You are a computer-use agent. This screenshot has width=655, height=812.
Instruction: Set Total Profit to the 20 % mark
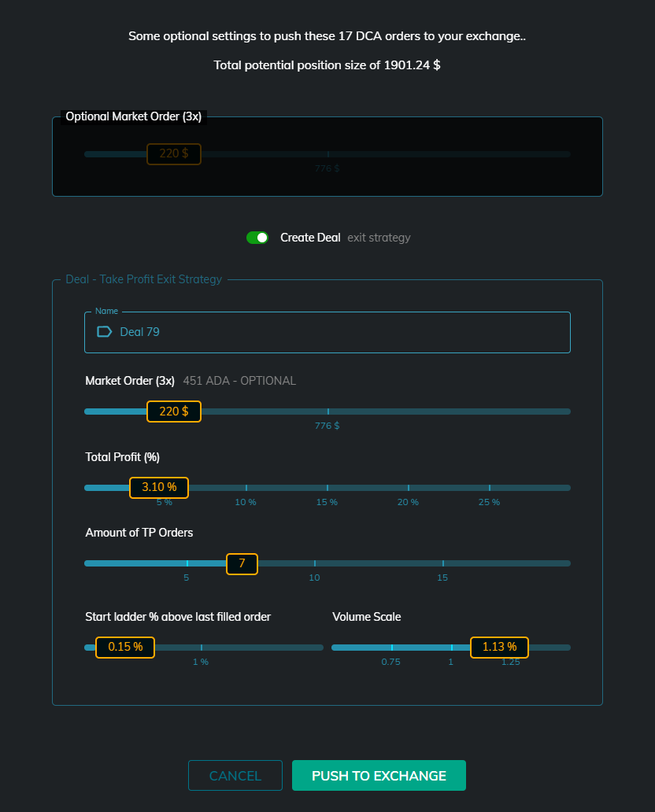pos(408,488)
